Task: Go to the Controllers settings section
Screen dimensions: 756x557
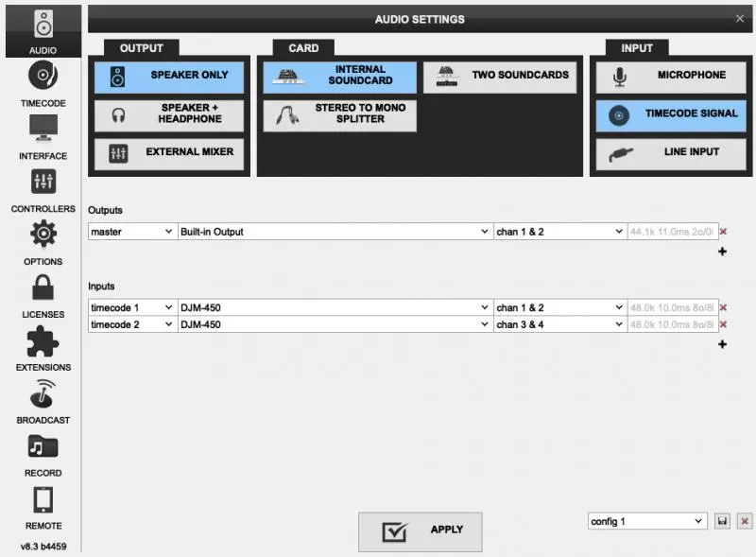Action: click(x=43, y=189)
